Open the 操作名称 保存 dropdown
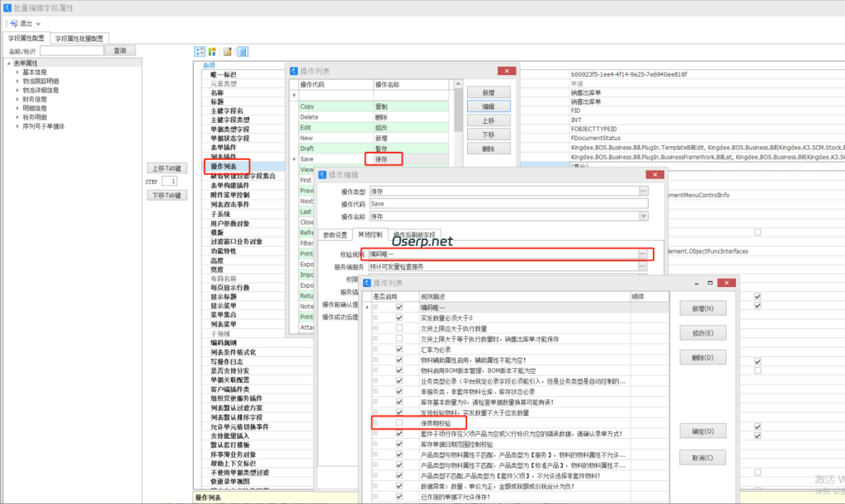 click(x=643, y=217)
